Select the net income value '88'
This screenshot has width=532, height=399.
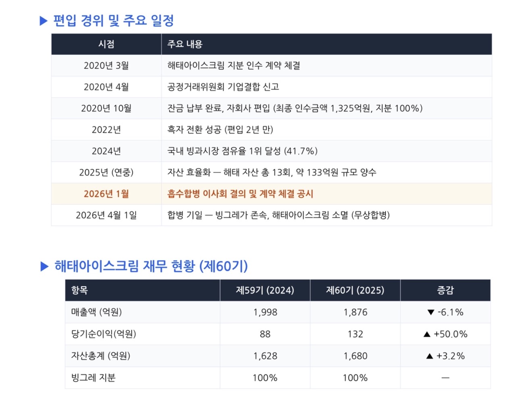(265, 334)
